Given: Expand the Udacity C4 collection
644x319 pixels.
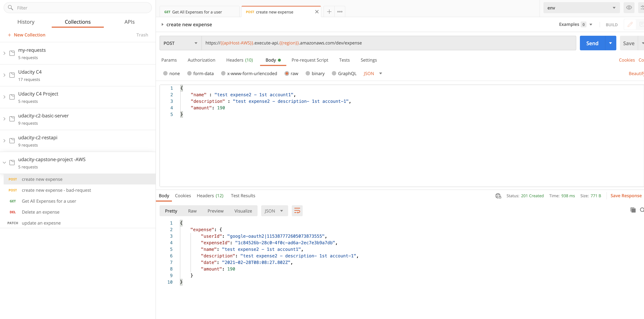Looking at the screenshot, I should click(5, 75).
